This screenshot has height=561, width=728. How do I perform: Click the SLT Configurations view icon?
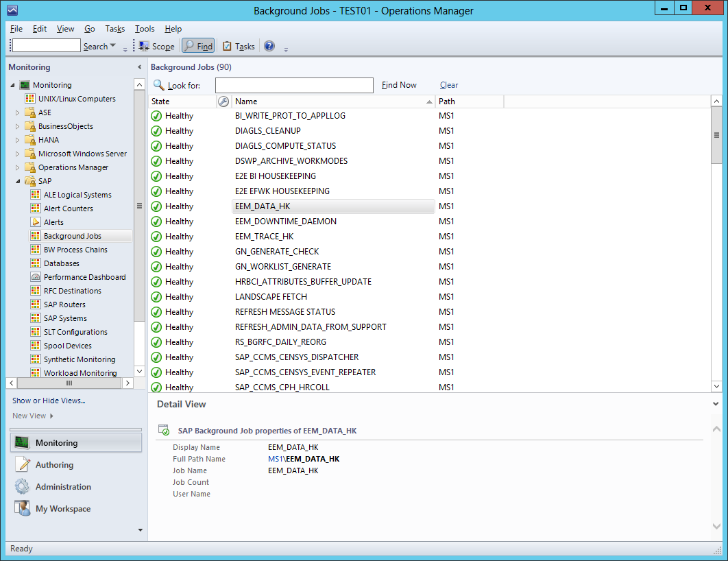35,331
